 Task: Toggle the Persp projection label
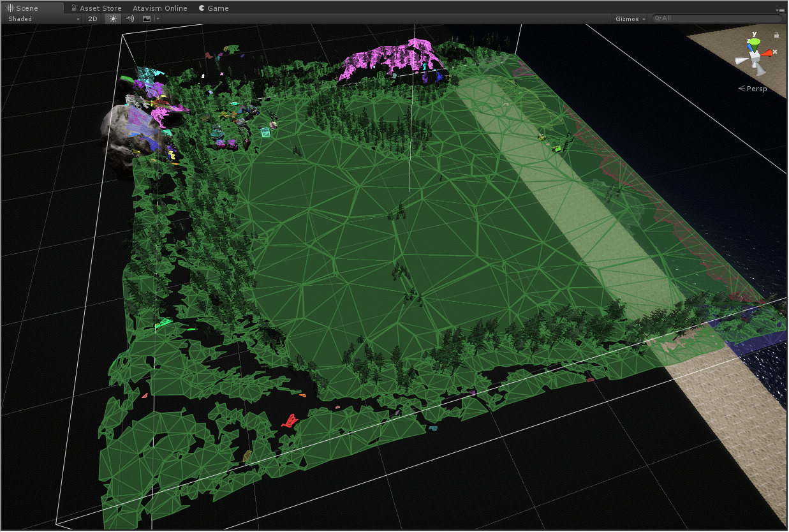[x=756, y=89]
